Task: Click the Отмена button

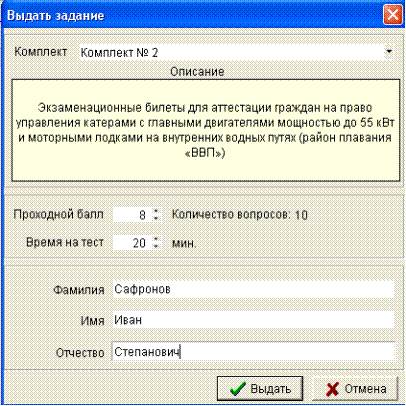Action: point(355,389)
